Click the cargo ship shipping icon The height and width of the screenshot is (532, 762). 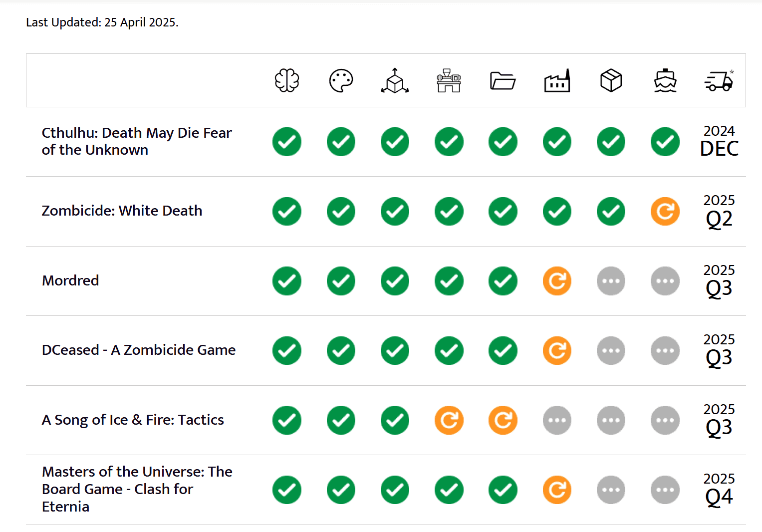[x=665, y=81]
